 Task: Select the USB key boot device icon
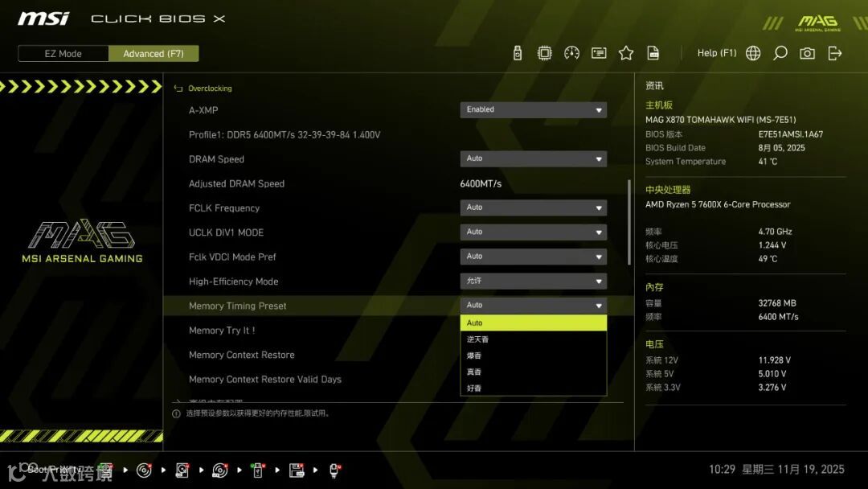coord(257,471)
